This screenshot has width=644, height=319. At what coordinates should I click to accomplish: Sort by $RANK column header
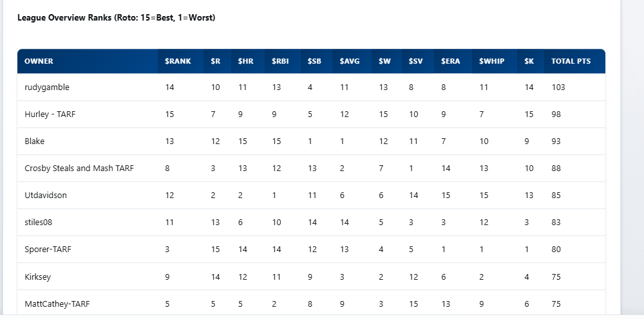click(x=178, y=62)
